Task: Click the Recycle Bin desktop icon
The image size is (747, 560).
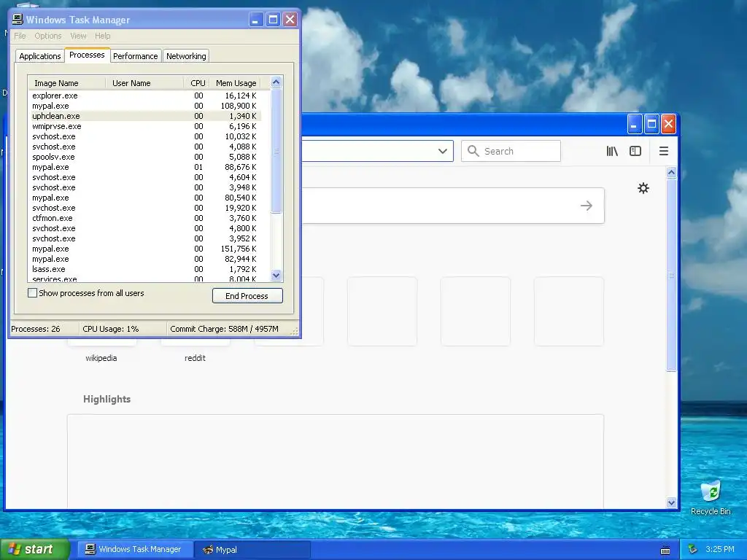Action: [711, 498]
